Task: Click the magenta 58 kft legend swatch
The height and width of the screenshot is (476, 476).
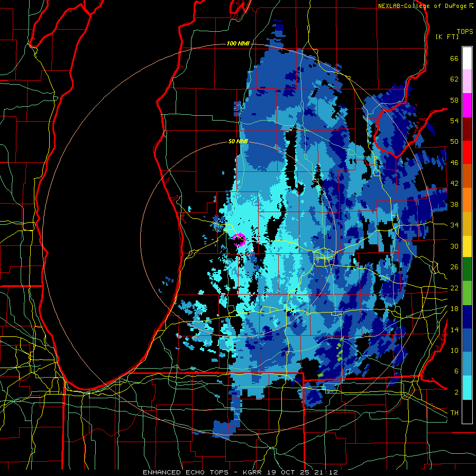Action: click(x=467, y=105)
